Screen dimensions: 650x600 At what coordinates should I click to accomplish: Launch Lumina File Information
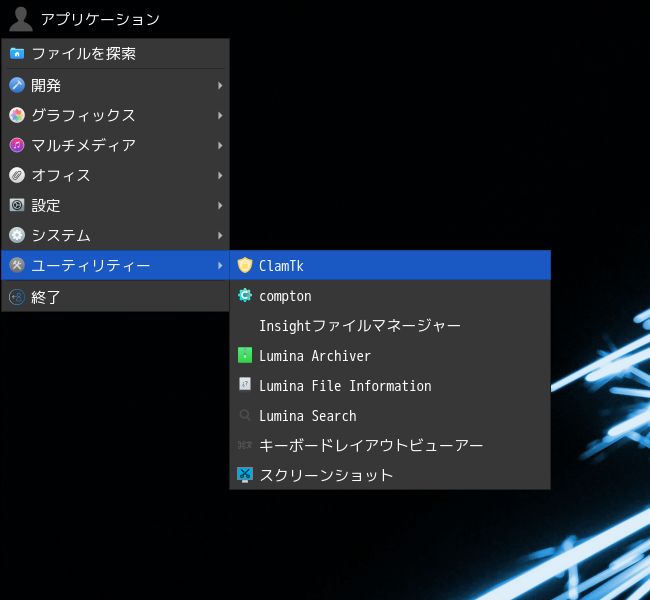click(390, 386)
